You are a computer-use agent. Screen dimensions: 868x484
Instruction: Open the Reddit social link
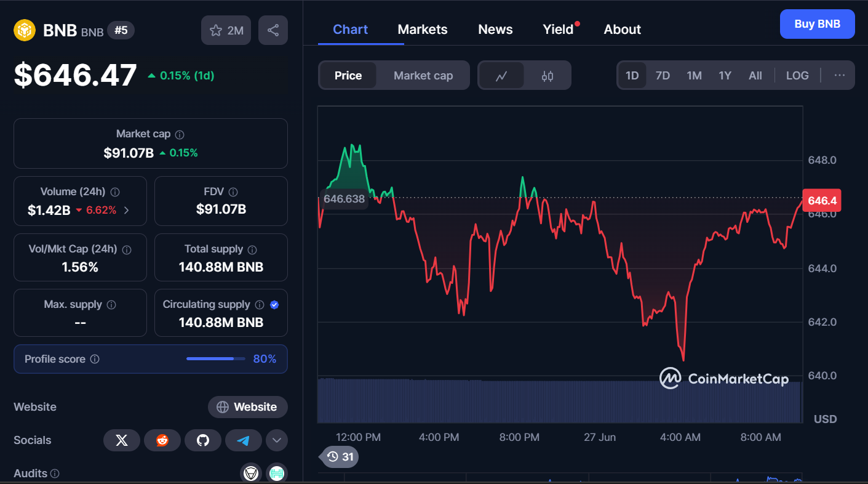[162, 440]
